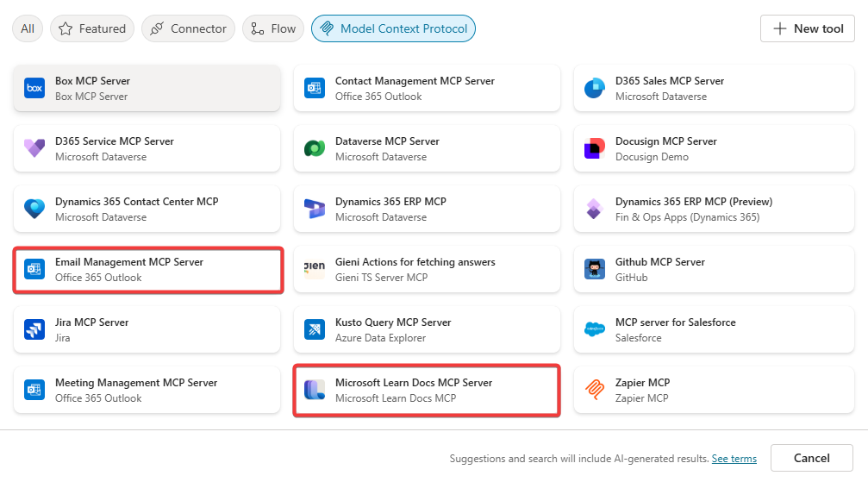Click the Kusto Query MCP icon
The height and width of the screenshot is (482, 868).
point(315,329)
